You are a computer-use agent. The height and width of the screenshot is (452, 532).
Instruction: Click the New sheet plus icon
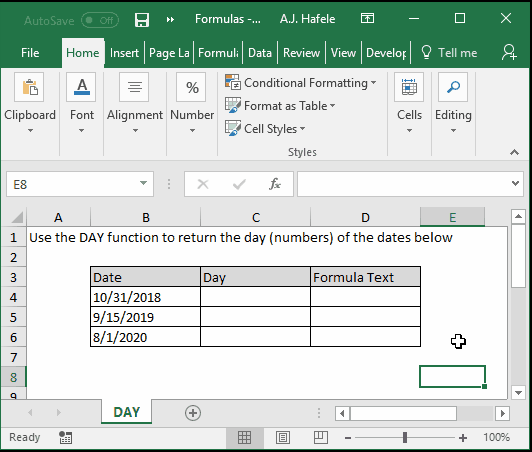pos(193,413)
